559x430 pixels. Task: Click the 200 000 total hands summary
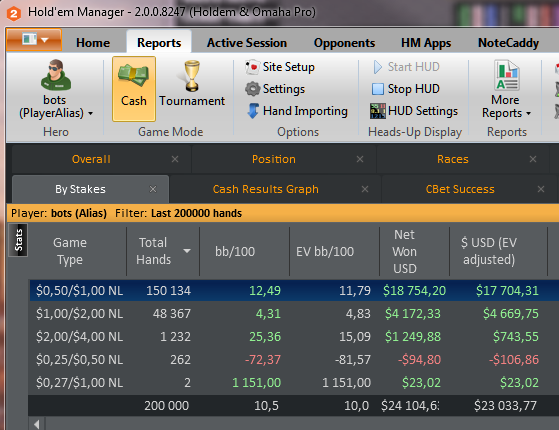[x=166, y=406]
